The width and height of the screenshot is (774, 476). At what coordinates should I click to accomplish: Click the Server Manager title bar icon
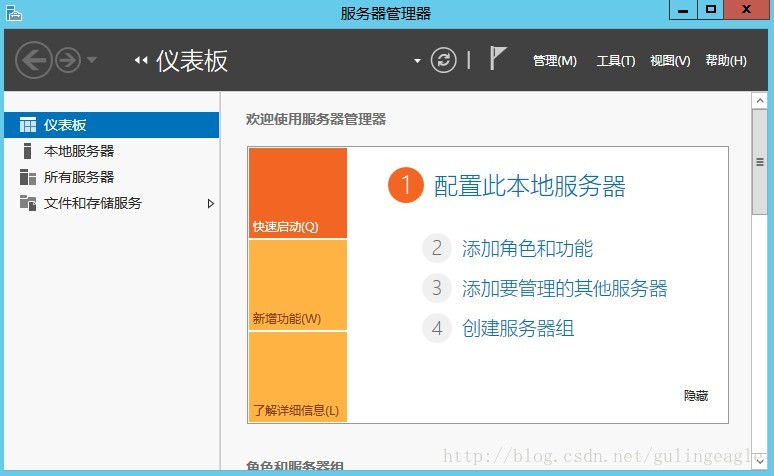(14, 13)
